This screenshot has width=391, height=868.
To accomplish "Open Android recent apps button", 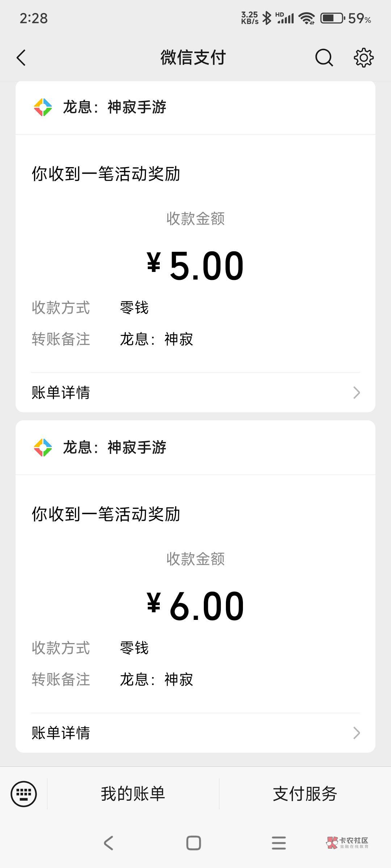I will point(279,843).
